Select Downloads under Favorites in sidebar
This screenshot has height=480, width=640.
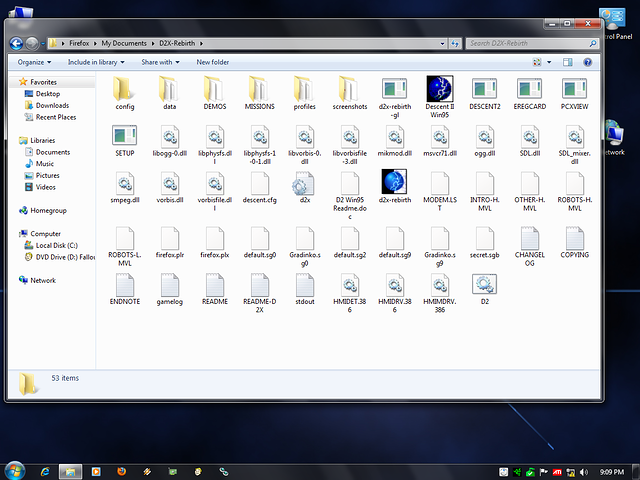pyautogui.click(x=52, y=105)
